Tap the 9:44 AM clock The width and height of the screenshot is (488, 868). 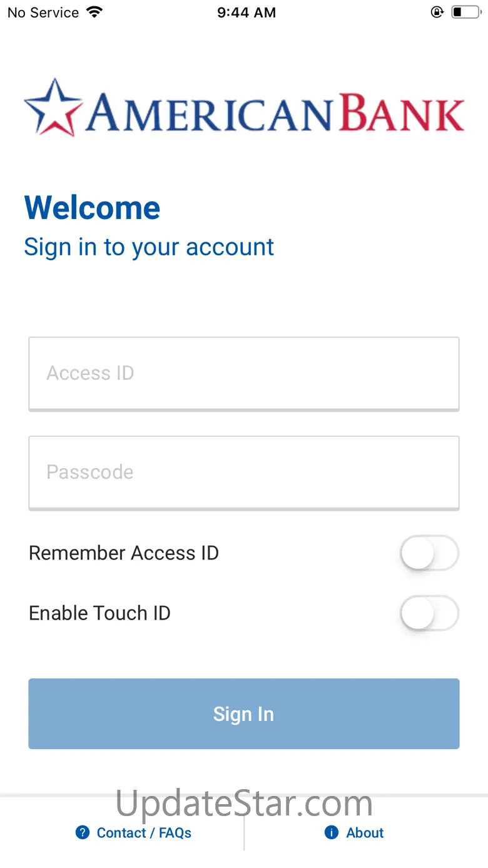coord(247,13)
